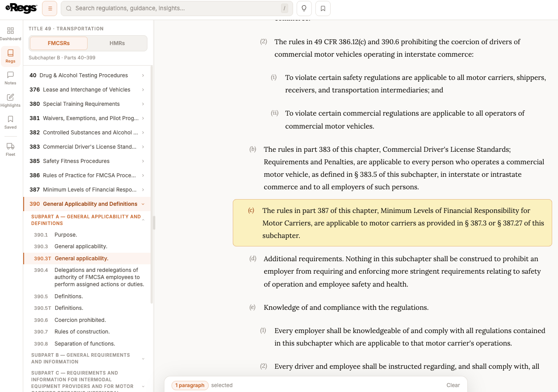
Task: Open the Dashboard sidebar icon
Action: pyautogui.click(x=10, y=33)
